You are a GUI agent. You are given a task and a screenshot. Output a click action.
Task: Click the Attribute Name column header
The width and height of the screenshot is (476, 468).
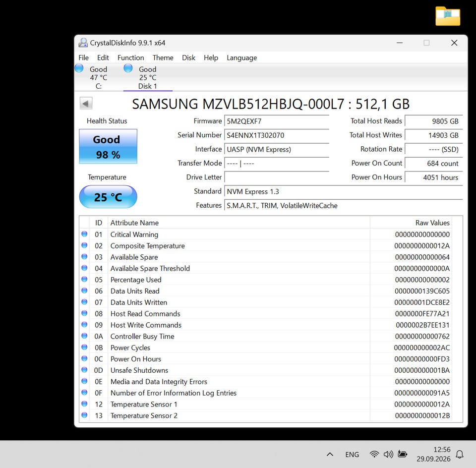239,223
